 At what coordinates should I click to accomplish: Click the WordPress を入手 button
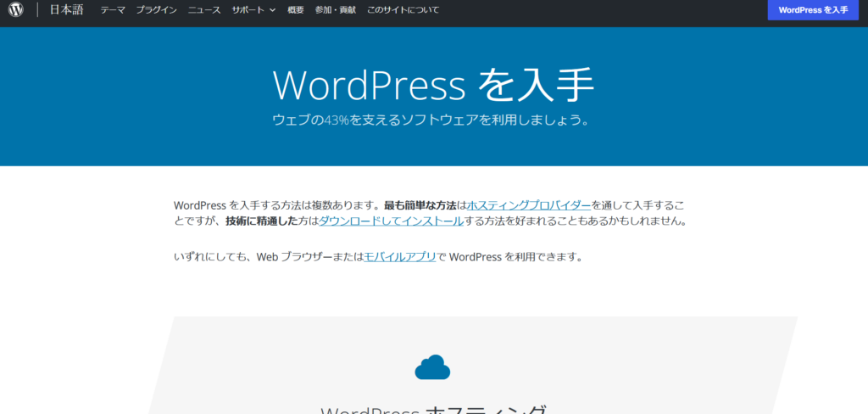point(813,10)
